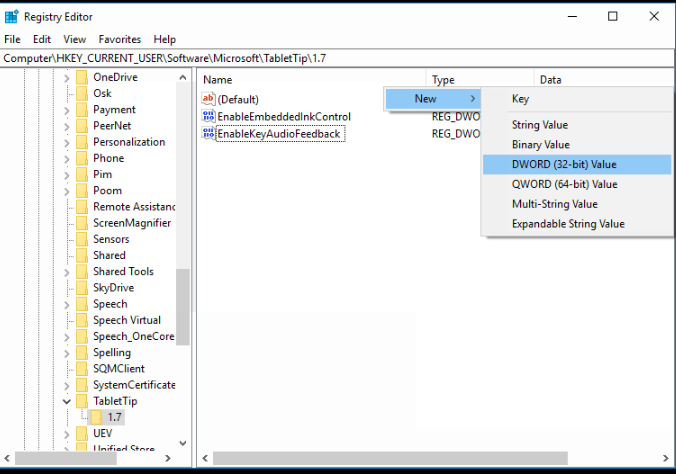Click the values pane scroll right arrow
This screenshot has width=676, height=474.
point(666,458)
